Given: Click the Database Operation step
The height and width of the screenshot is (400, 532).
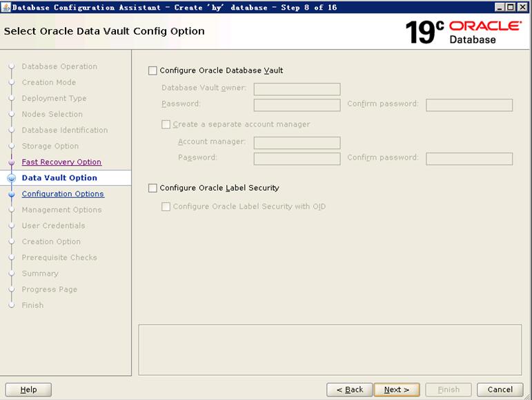Looking at the screenshot, I should pos(59,66).
